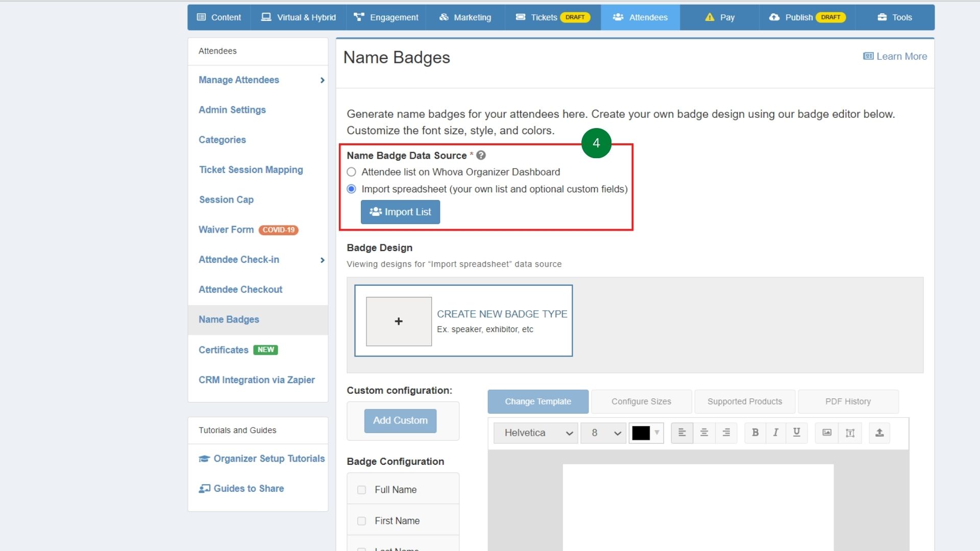Select Attendee list on Whova Organizer Dashboard
The image size is (980, 551).
pos(351,172)
